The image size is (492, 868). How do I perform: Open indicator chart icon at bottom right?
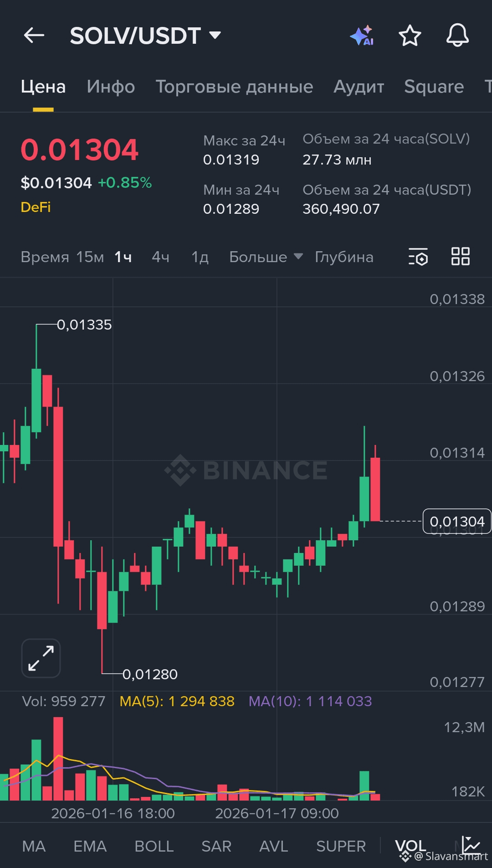[x=471, y=845]
